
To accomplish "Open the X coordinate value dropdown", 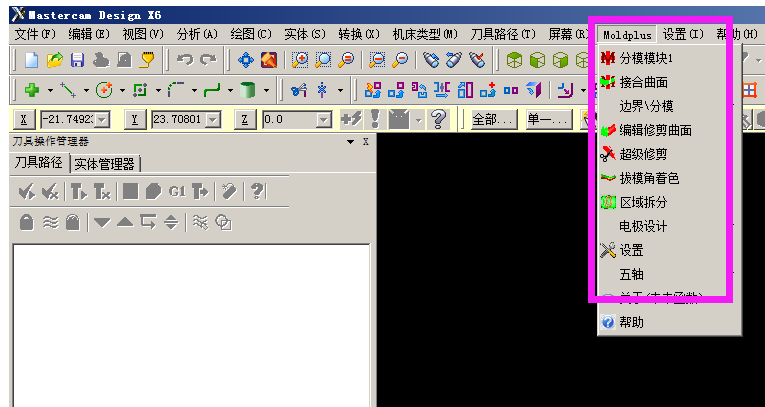I will point(102,119).
